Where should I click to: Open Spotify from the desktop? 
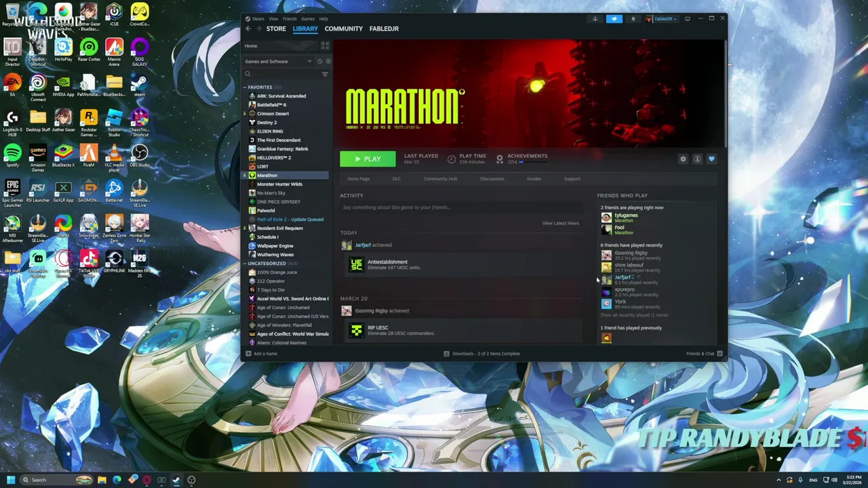tap(12, 155)
